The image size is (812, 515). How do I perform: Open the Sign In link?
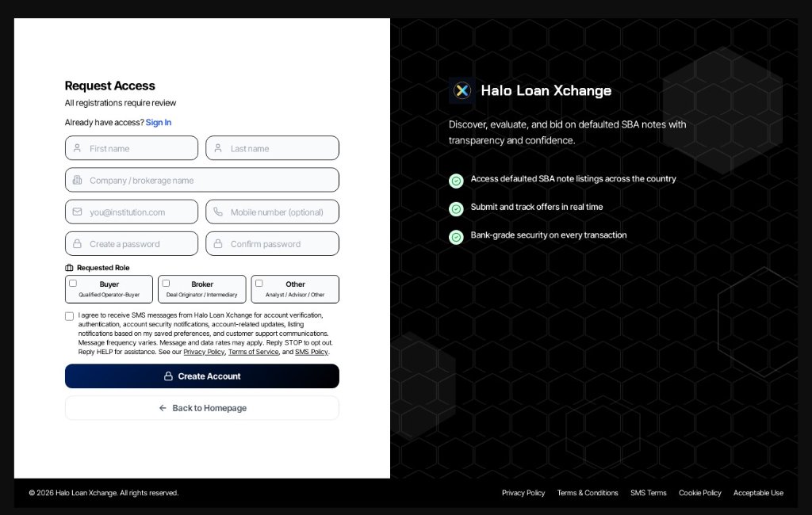[159, 122]
